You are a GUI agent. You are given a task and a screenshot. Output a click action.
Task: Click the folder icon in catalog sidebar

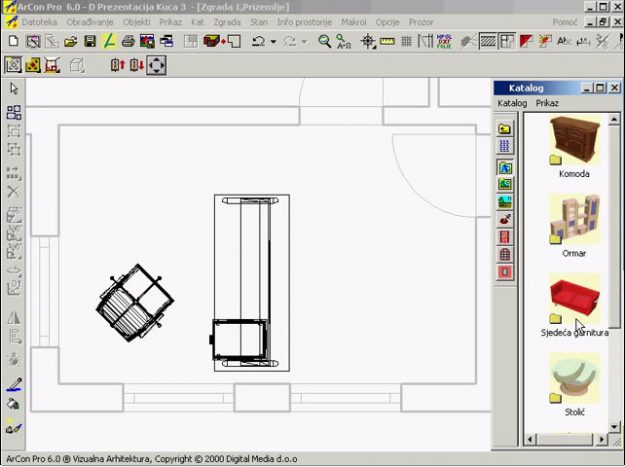coord(506,129)
